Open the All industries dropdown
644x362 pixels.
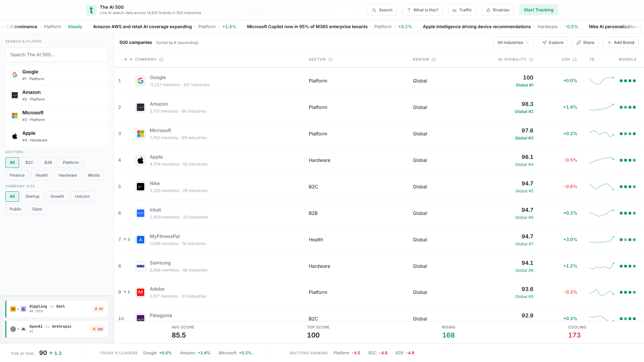pyautogui.click(x=513, y=43)
